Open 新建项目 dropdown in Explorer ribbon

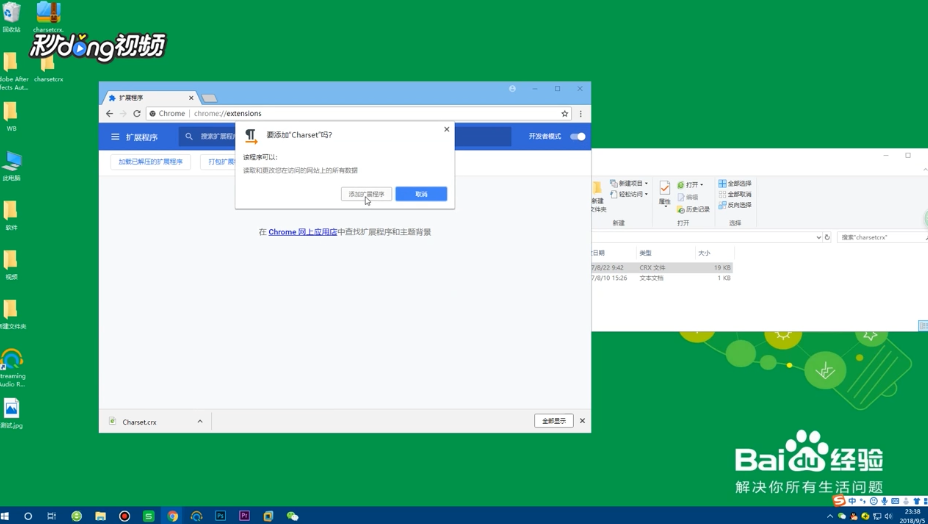click(629, 184)
